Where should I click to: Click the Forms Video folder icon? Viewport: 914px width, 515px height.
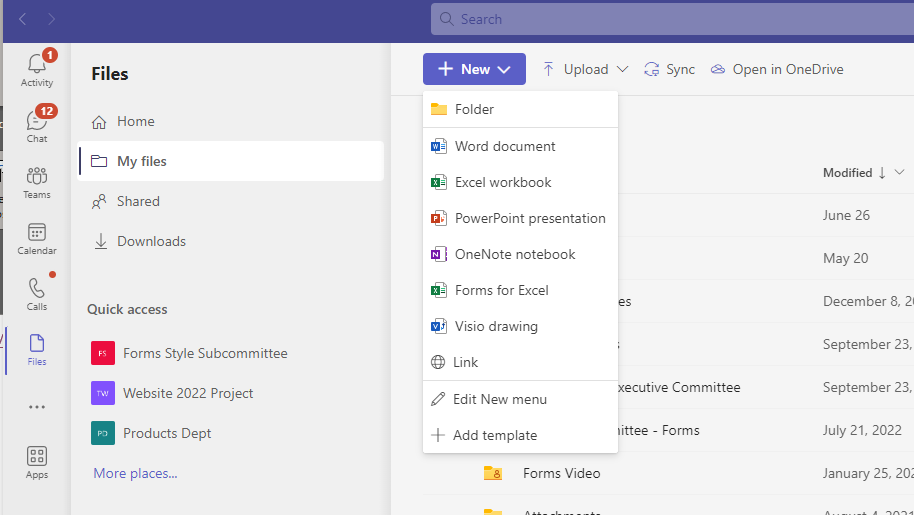pyautogui.click(x=493, y=472)
